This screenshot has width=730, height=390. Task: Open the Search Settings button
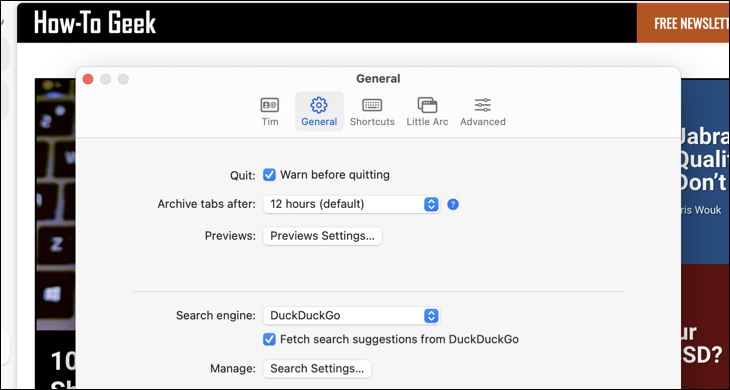coord(317,369)
